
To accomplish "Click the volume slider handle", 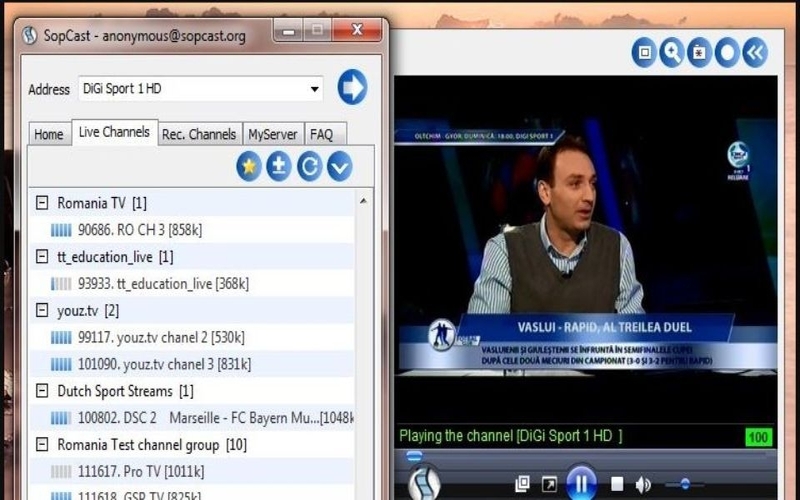I will click(x=685, y=483).
